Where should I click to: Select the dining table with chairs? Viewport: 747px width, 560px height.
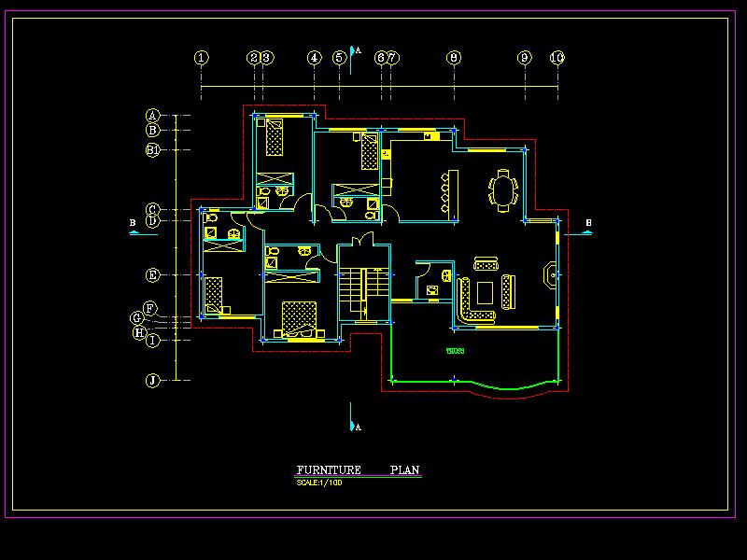tap(503, 190)
